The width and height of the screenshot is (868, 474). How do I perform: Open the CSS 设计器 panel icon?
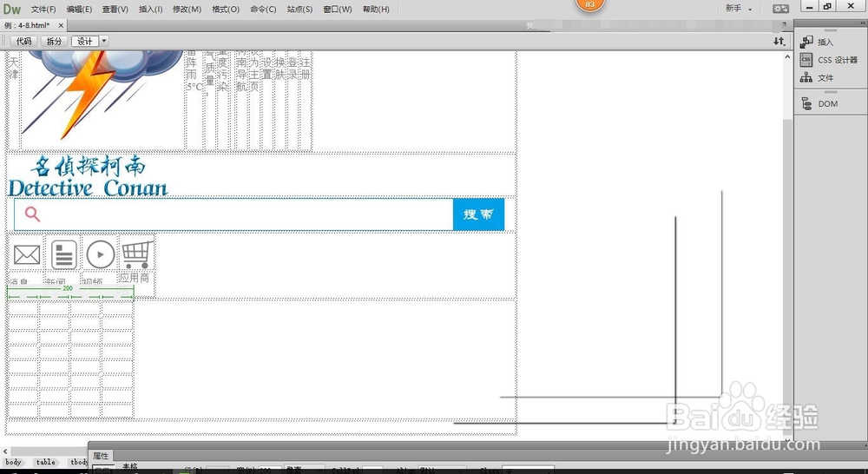point(806,60)
